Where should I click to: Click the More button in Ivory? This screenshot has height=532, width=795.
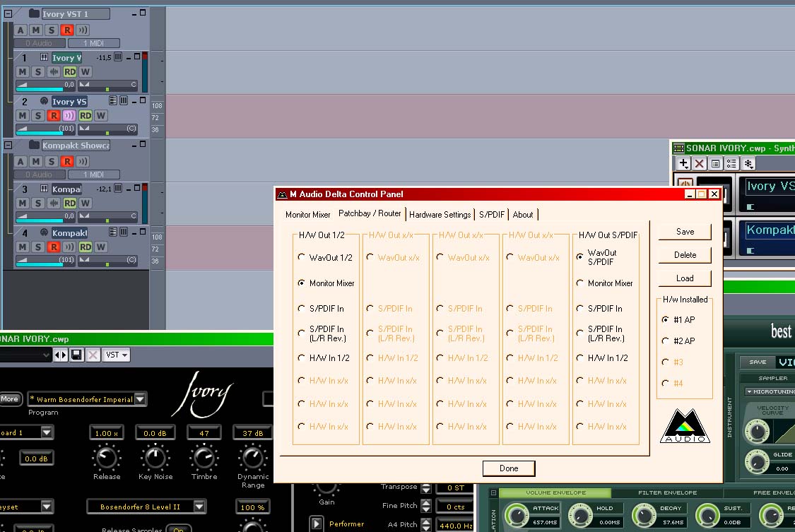point(11,398)
